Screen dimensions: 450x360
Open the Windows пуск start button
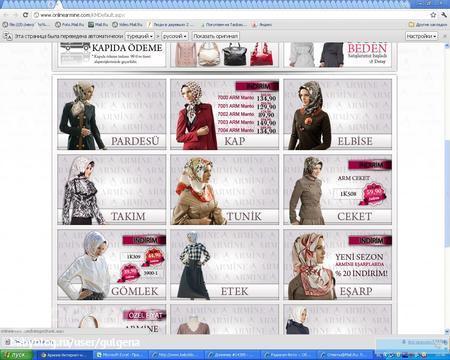point(17,355)
